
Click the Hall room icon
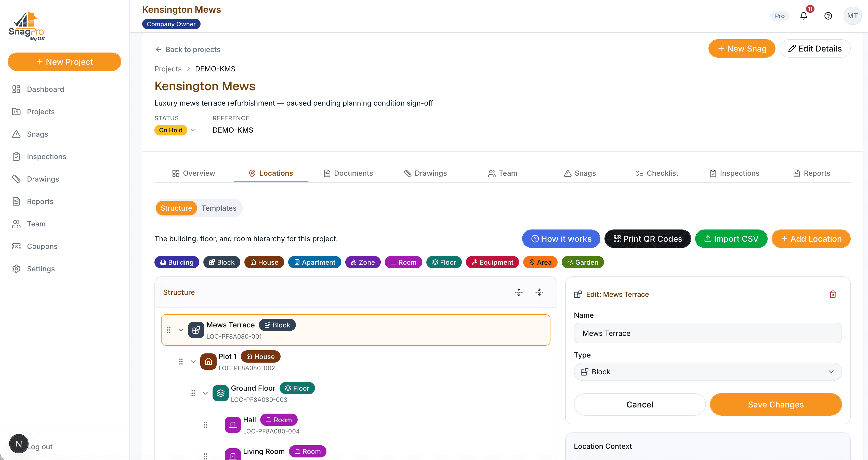(232, 425)
